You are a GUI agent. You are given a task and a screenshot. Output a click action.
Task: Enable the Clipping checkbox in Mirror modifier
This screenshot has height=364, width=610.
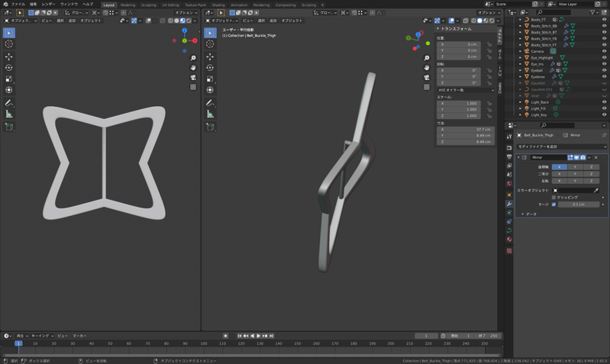554,197
